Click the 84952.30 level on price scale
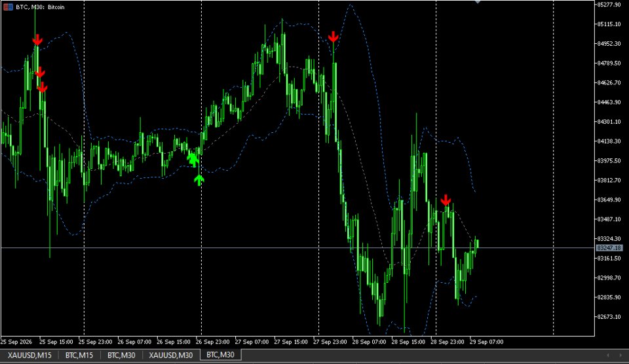Viewport: 629px width, 364px height. tap(609, 44)
